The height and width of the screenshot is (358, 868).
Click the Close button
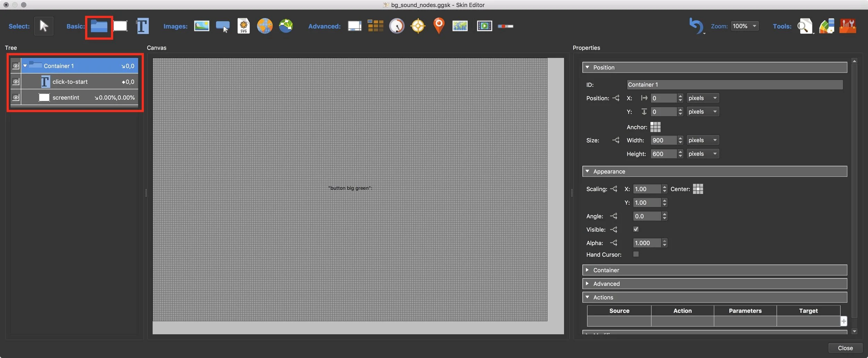coord(845,348)
